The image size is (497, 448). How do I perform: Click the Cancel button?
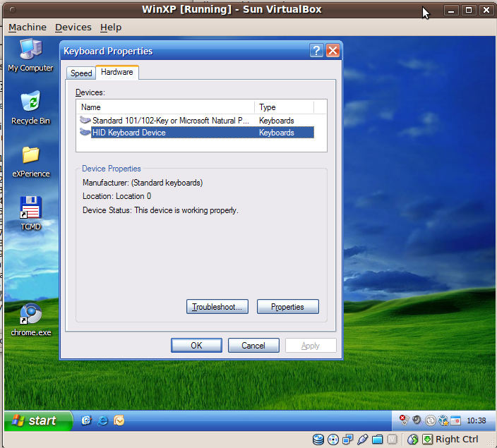(x=253, y=345)
